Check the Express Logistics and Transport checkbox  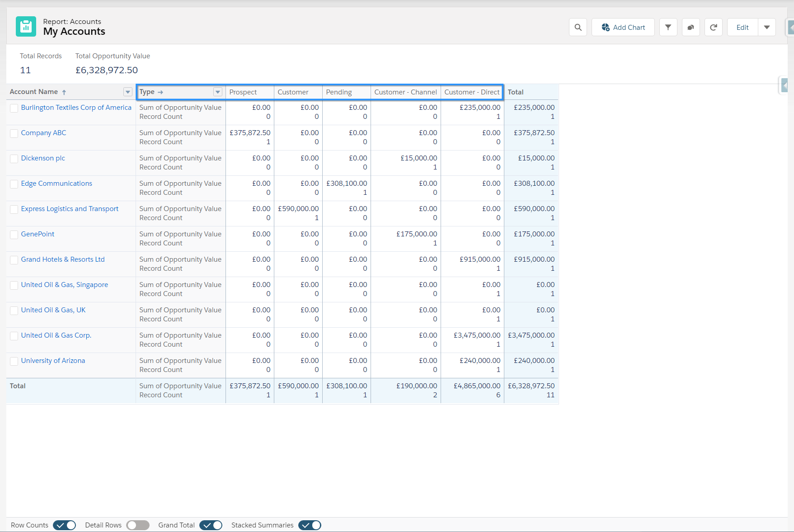(14, 209)
